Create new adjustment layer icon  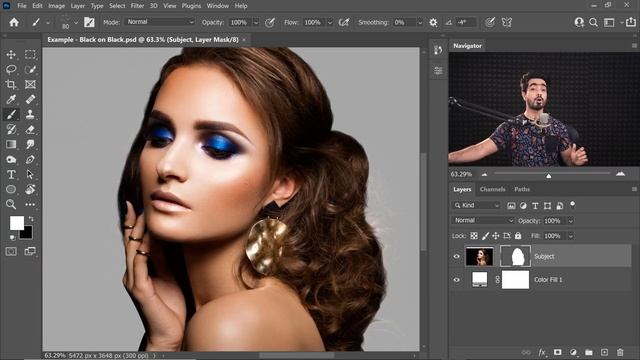coord(573,352)
